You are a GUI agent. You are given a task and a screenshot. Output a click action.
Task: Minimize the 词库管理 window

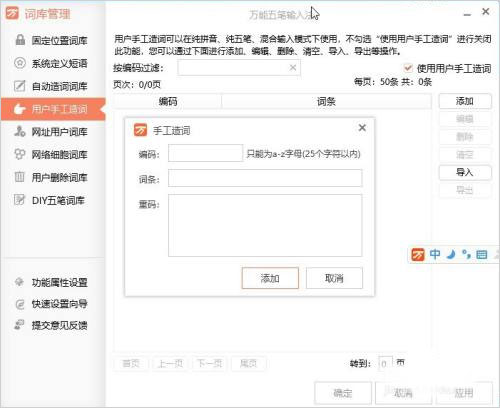[467, 14]
